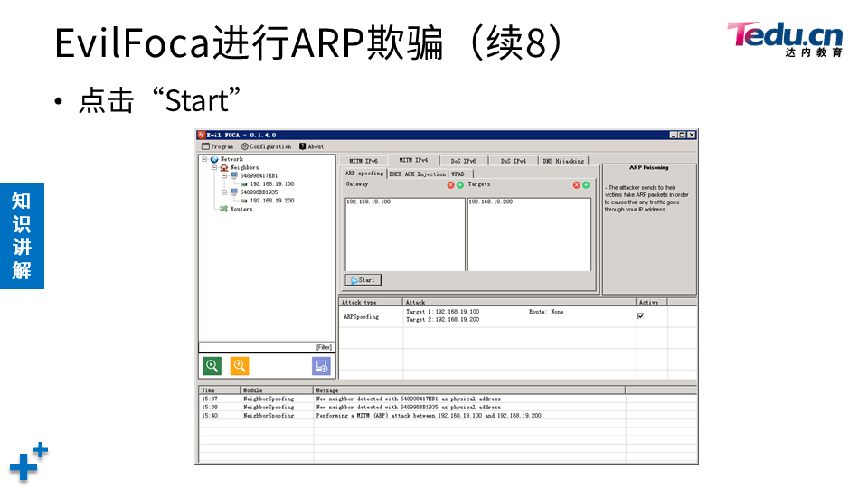Screen dimensions: 868x488
Task: Add gateway with green plus icon
Action: 460,184
